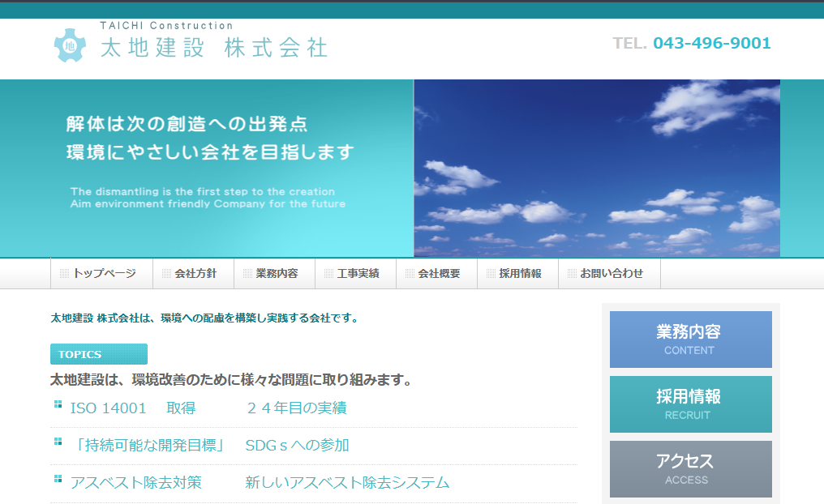Click the 太地建設は、環境改善のために heading text
This screenshot has width=824, height=504.
point(231,379)
